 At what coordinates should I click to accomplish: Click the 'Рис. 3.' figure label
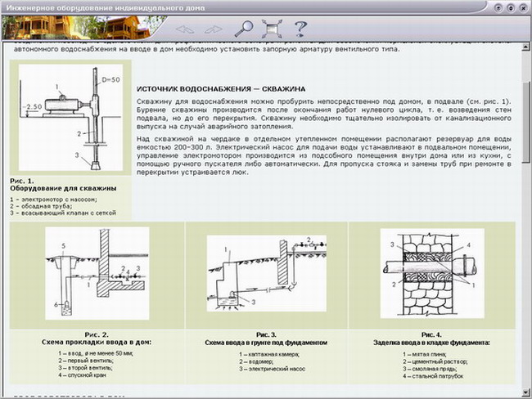[266, 335]
